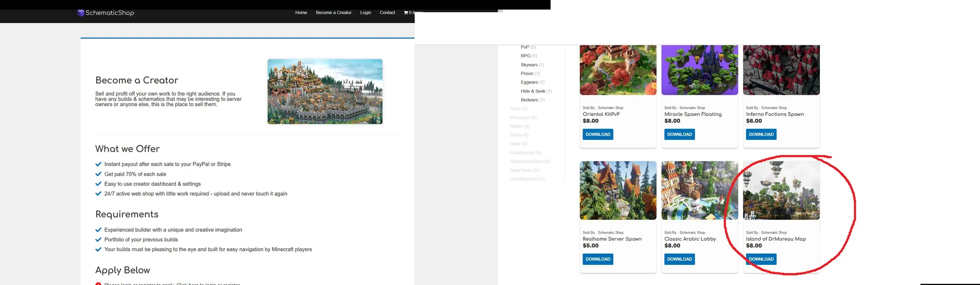Click the SchematicShop purple cube logo

pyautogui.click(x=81, y=13)
